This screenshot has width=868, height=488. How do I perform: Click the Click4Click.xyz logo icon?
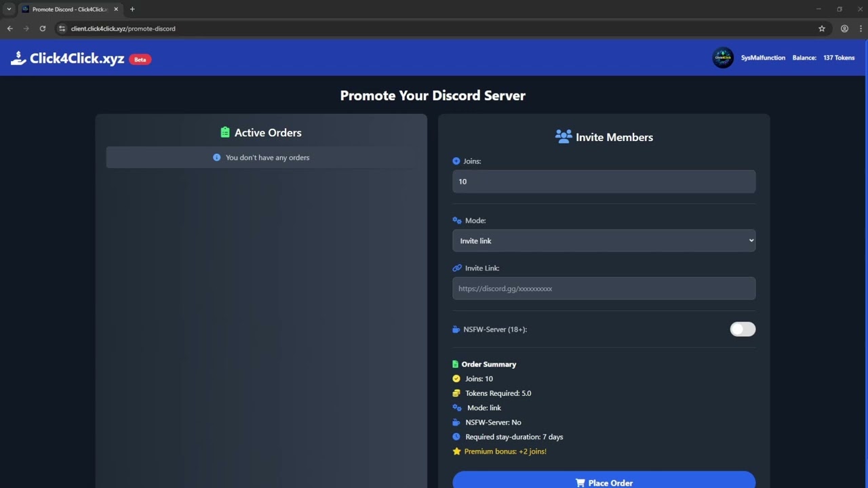point(18,58)
